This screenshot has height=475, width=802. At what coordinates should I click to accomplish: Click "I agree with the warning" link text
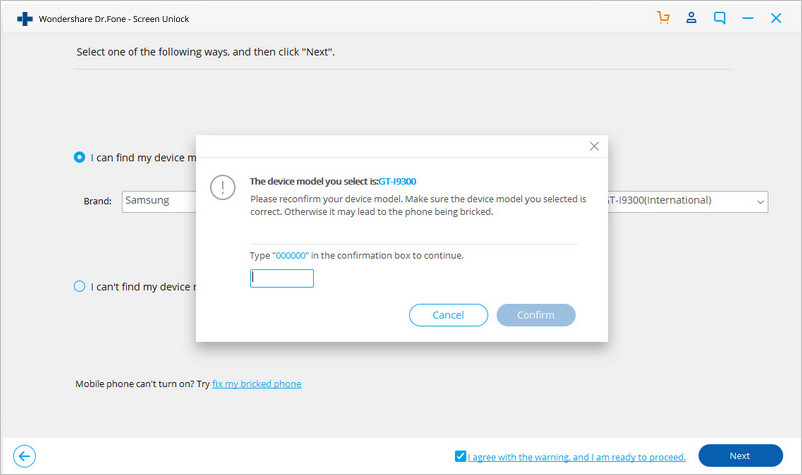pyautogui.click(x=576, y=457)
